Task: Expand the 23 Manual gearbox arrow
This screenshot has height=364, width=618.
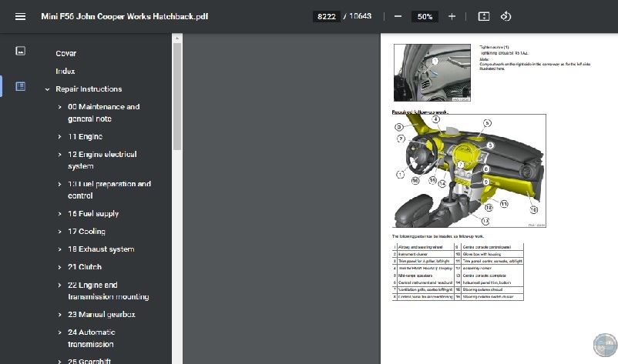Action: tap(59, 315)
